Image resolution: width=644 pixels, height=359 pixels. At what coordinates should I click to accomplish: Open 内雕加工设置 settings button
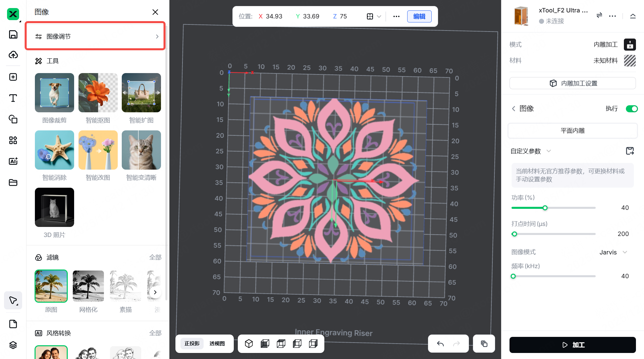click(x=572, y=83)
